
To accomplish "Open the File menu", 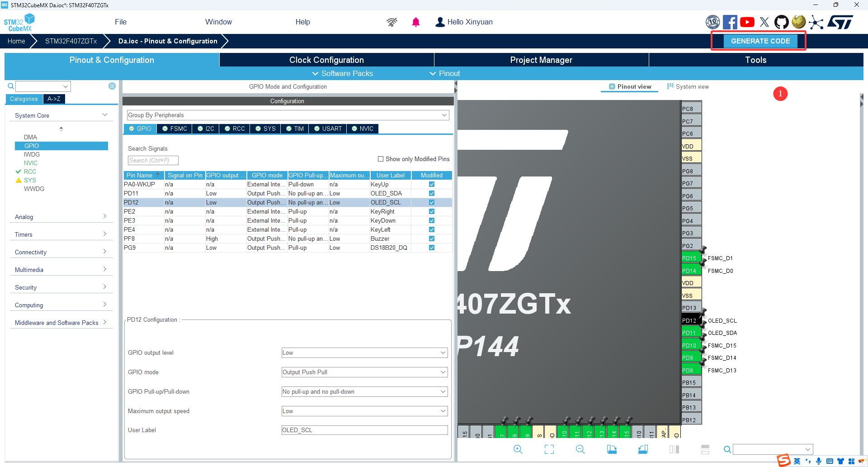I will click(121, 22).
